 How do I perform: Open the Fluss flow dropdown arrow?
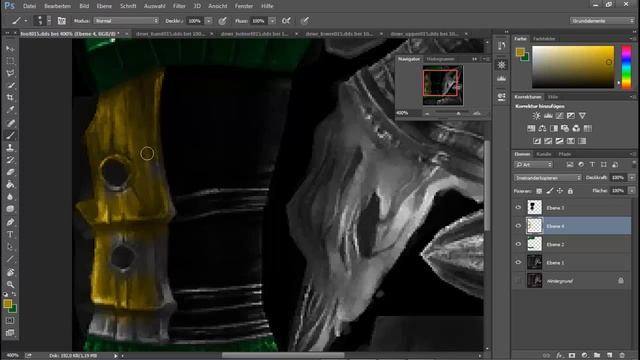coord(272,21)
